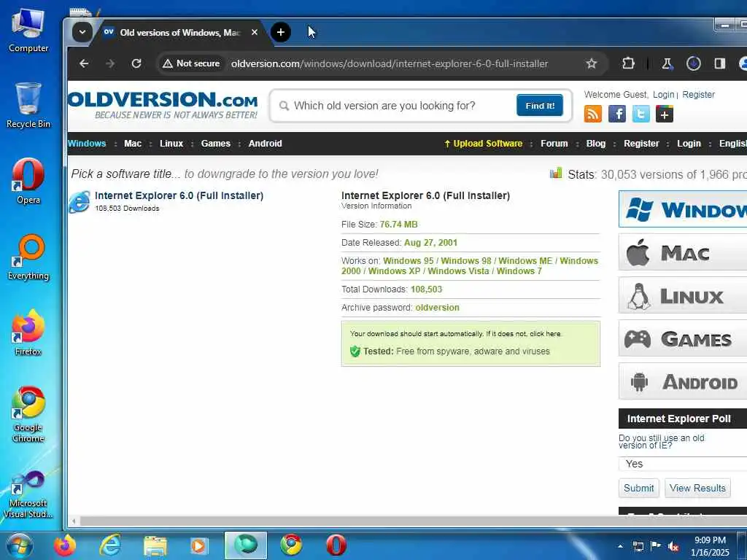Open the Windows menu item
The height and width of the screenshot is (560, 747).
coord(87,144)
